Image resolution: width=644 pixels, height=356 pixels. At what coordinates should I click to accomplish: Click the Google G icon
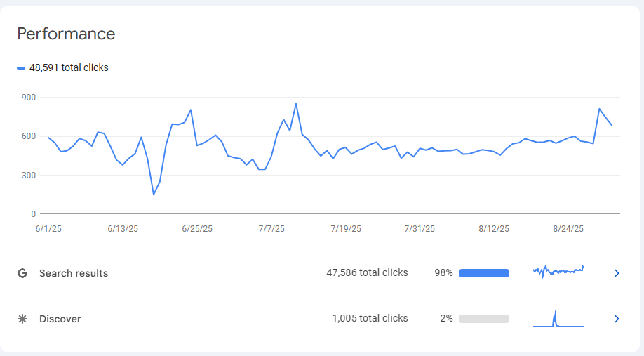click(22, 273)
